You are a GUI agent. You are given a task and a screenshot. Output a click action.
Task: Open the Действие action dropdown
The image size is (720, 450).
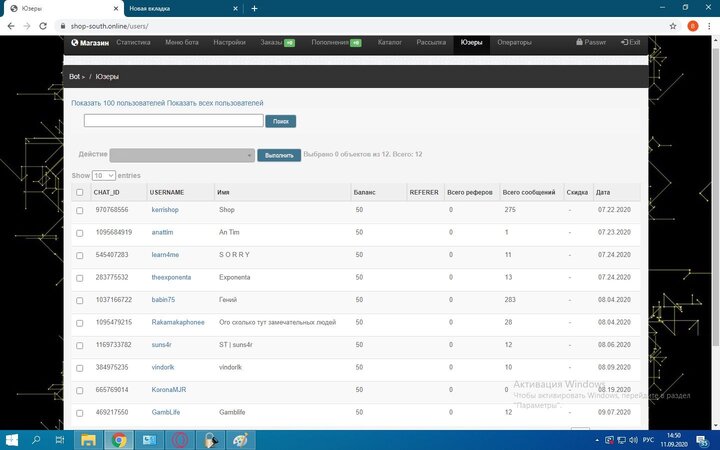tap(182, 155)
